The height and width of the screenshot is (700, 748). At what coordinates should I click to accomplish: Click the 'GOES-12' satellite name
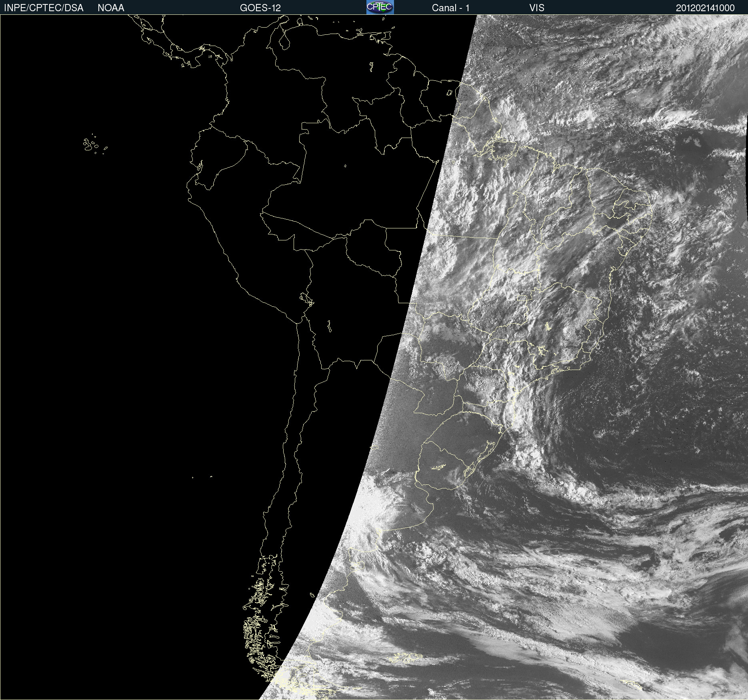(x=260, y=8)
